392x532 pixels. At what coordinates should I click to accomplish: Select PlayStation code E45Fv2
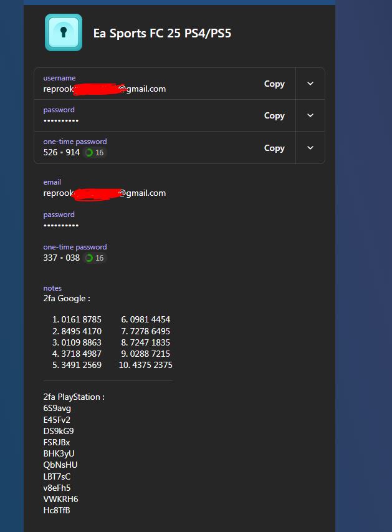tap(57, 420)
